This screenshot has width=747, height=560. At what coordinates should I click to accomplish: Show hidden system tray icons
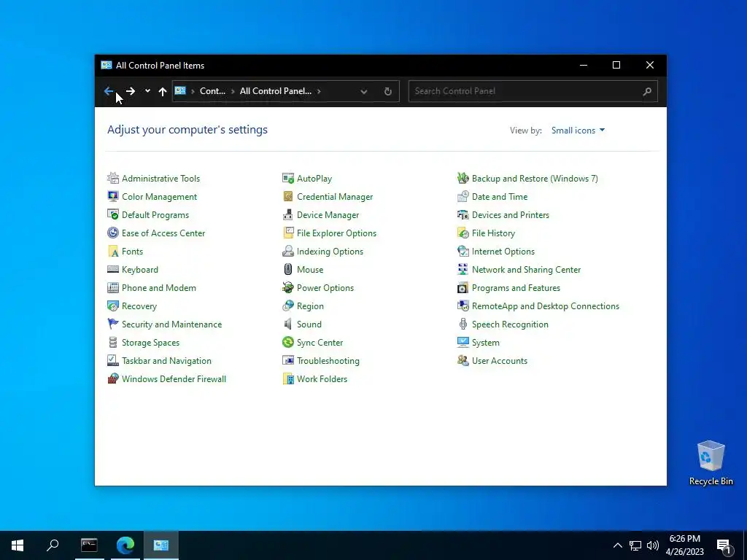click(617, 545)
